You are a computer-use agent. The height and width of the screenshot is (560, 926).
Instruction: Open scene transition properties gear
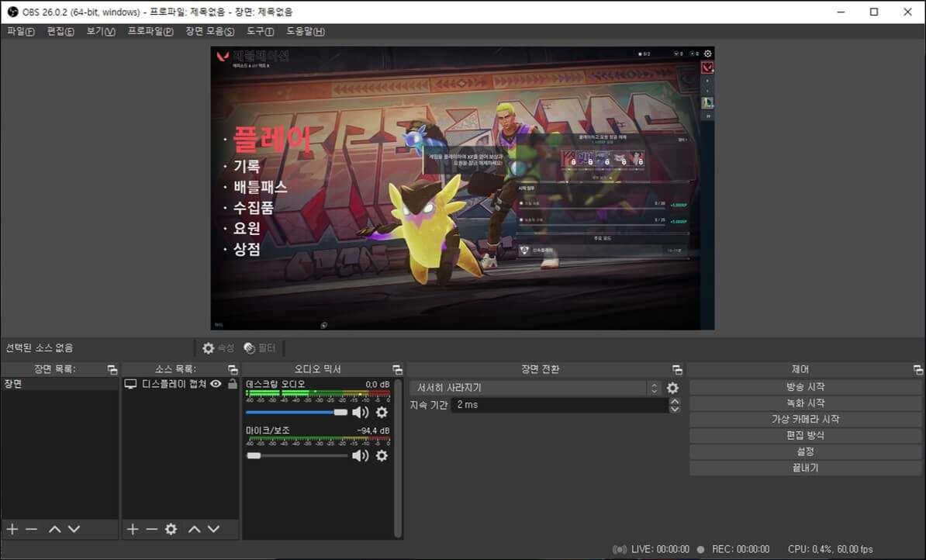click(672, 388)
